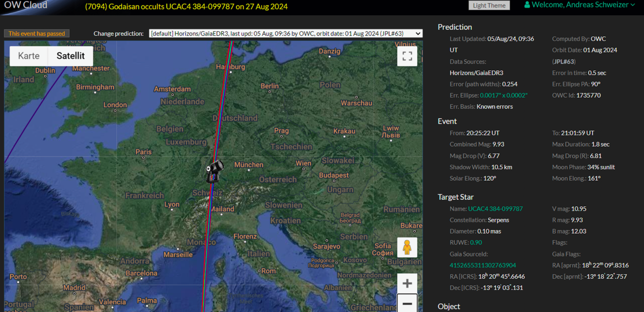Select Mag Drop (R) value 6.81
Image resolution: width=644 pixels, height=312 pixels.
(595, 156)
